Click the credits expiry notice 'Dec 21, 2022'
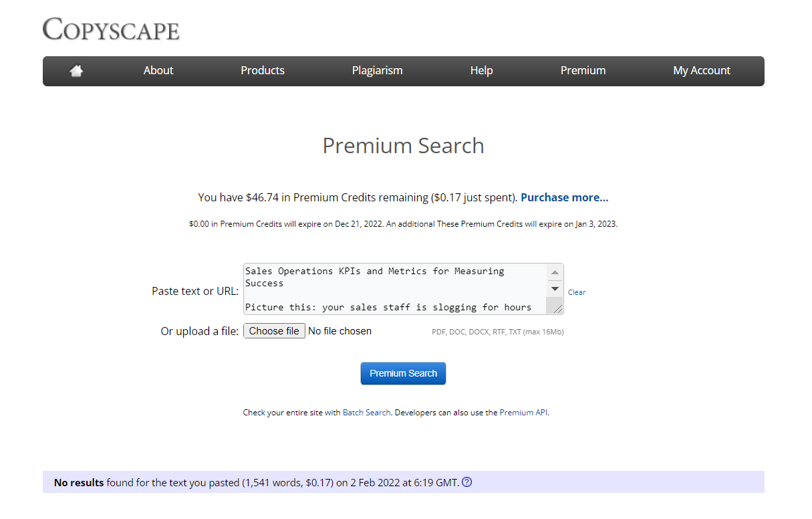The height and width of the screenshot is (519, 812). pyautogui.click(x=358, y=224)
